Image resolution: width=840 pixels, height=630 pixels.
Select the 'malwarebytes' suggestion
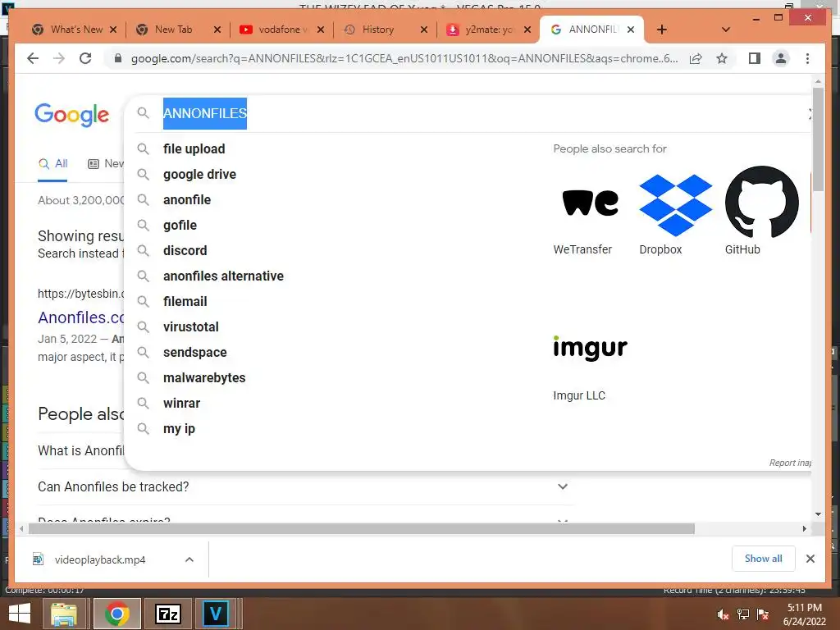coord(204,377)
